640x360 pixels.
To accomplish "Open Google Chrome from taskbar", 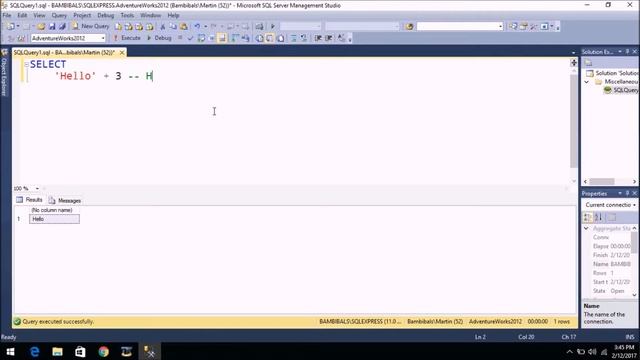I will (x=104, y=351).
